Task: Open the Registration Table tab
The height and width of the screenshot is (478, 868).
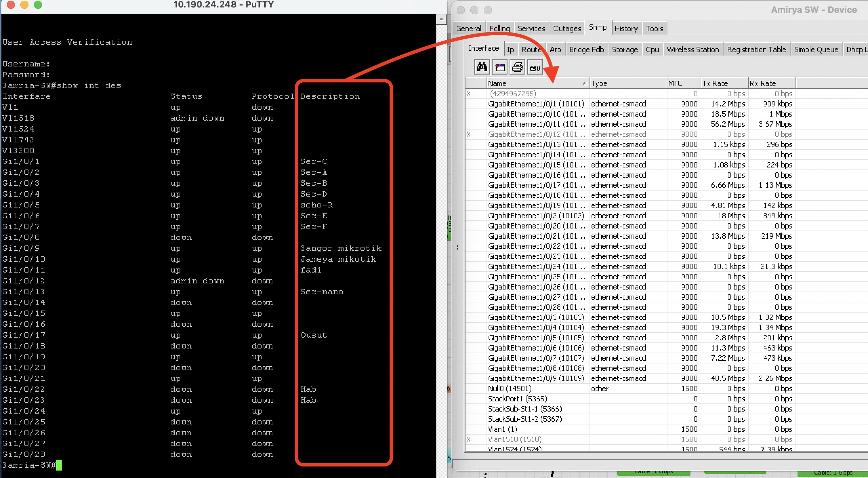Action: pos(757,49)
